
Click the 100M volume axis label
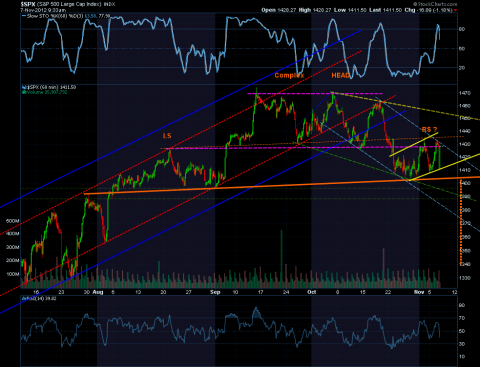[13, 274]
